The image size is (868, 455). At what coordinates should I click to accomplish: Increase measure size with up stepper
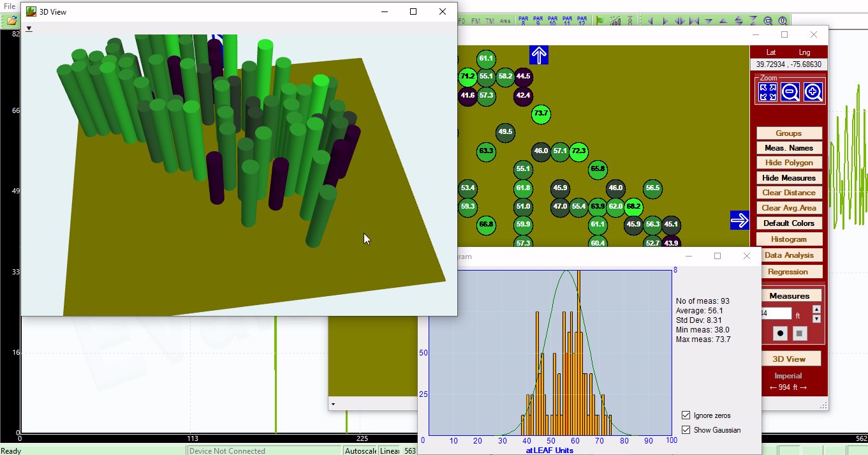pyautogui.click(x=816, y=310)
